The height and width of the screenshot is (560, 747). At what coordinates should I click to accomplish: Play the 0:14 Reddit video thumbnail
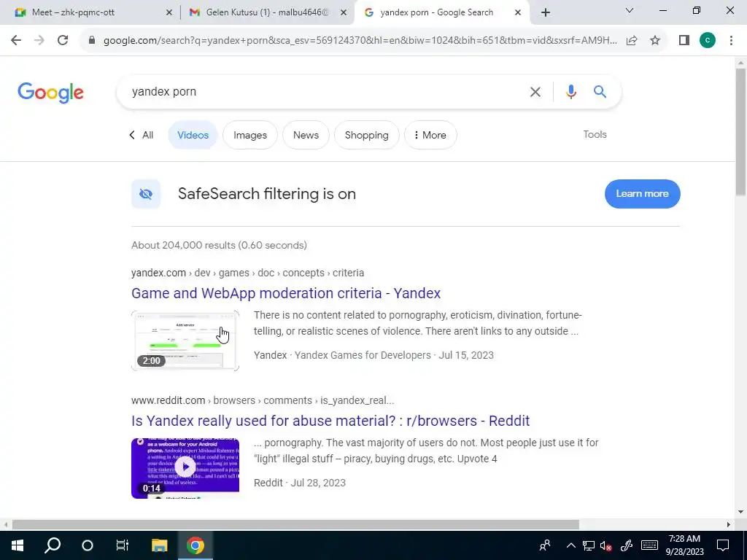point(185,468)
